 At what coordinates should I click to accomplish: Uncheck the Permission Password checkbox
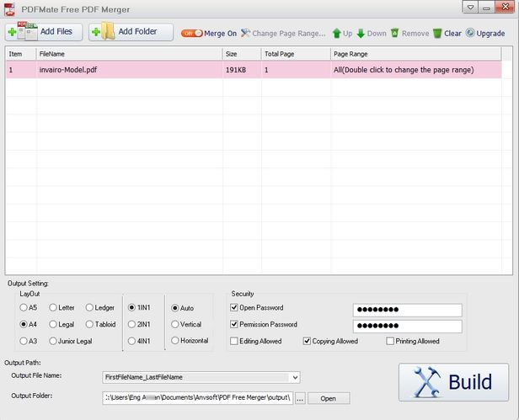tap(234, 324)
